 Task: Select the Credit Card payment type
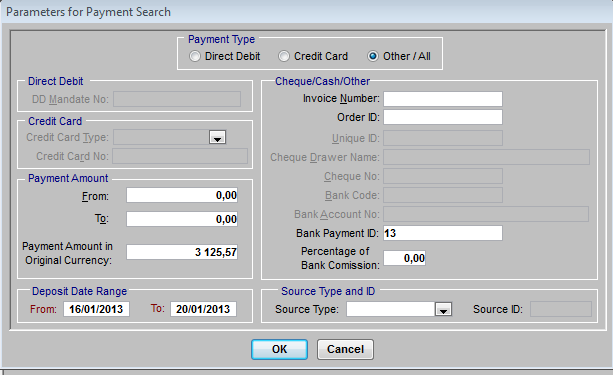(x=284, y=56)
